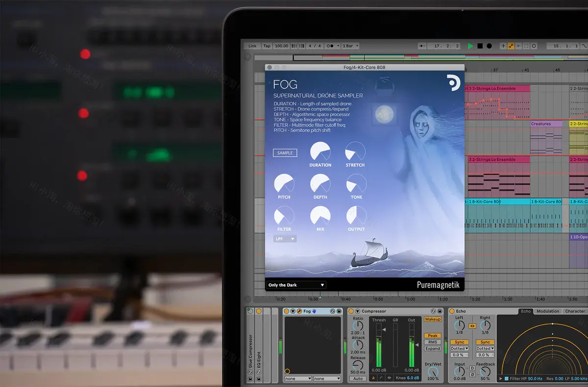Open the Dotted dropdown for Echo's left delay
Image resolution: width=588 pixels, height=387 pixels.
[x=459, y=349]
